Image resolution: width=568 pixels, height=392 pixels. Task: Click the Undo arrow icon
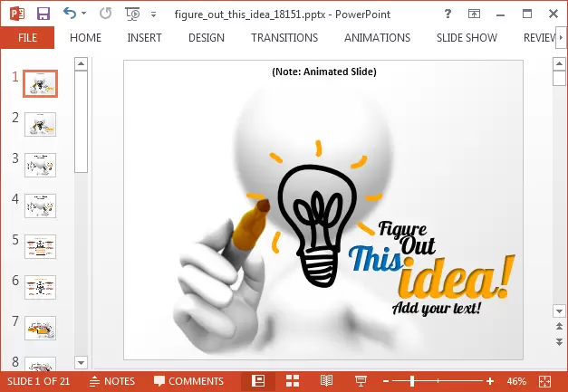click(x=70, y=14)
